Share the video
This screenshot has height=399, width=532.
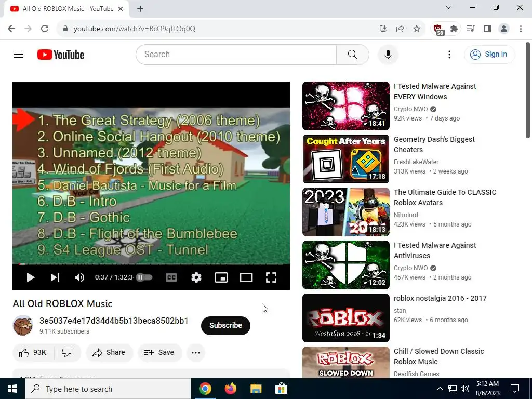click(x=109, y=353)
